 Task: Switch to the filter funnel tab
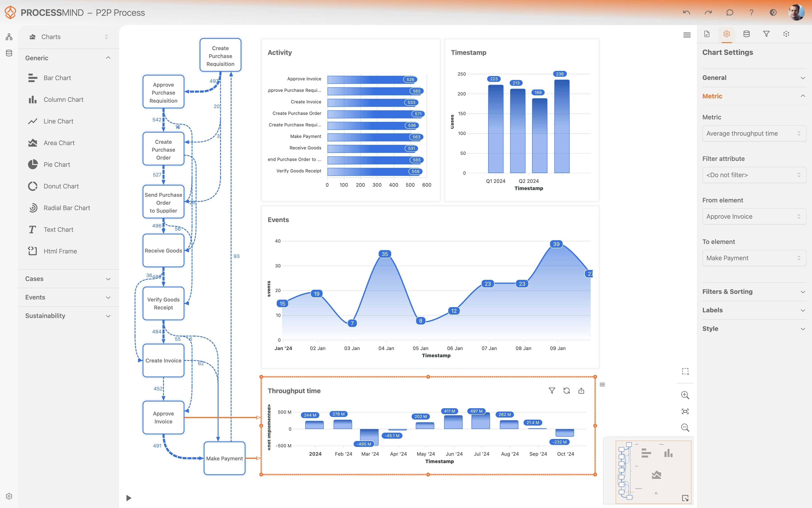[766, 34]
